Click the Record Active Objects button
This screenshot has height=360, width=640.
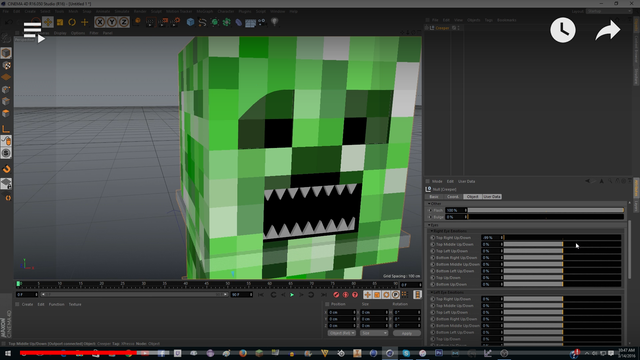pyautogui.click(x=336, y=295)
